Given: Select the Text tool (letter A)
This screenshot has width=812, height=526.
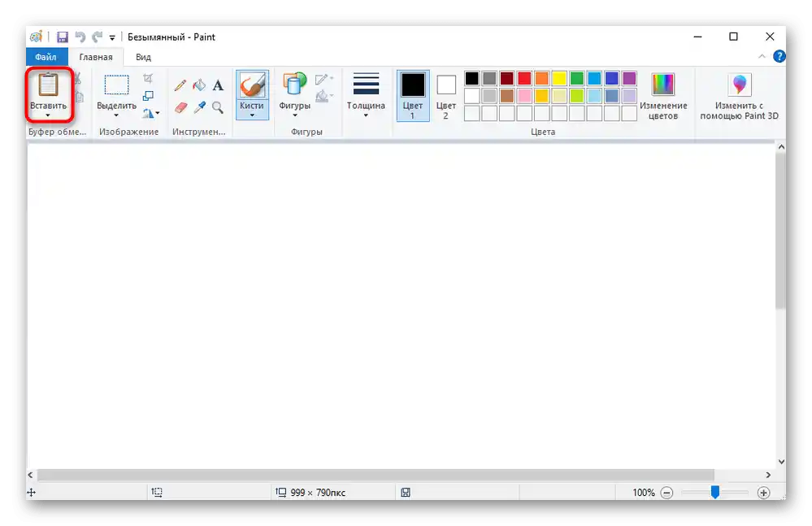Looking at the screenshot, I should 218,85.
